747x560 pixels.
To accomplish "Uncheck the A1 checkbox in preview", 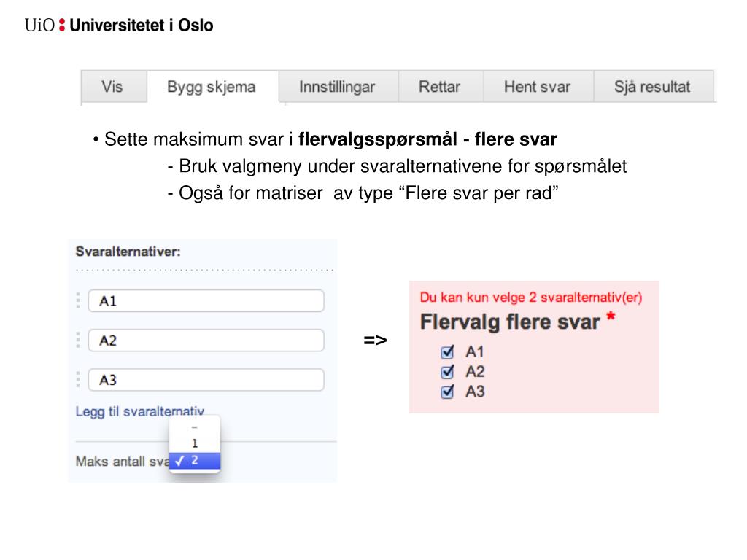I will pos(447,352).
